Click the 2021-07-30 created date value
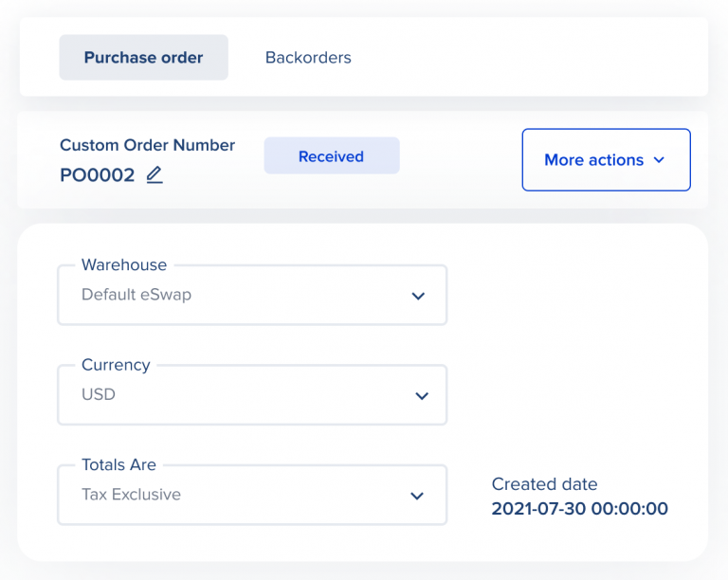This screenshot has width=728, height=580. 579,509
